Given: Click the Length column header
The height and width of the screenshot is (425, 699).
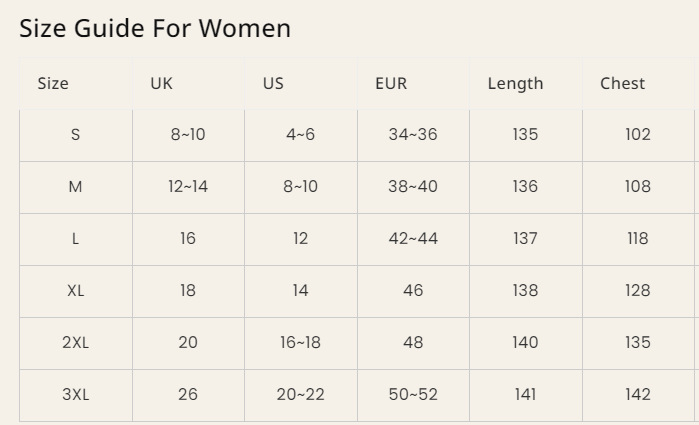Looking at the screenshot, I should click(x=515, y=84).
